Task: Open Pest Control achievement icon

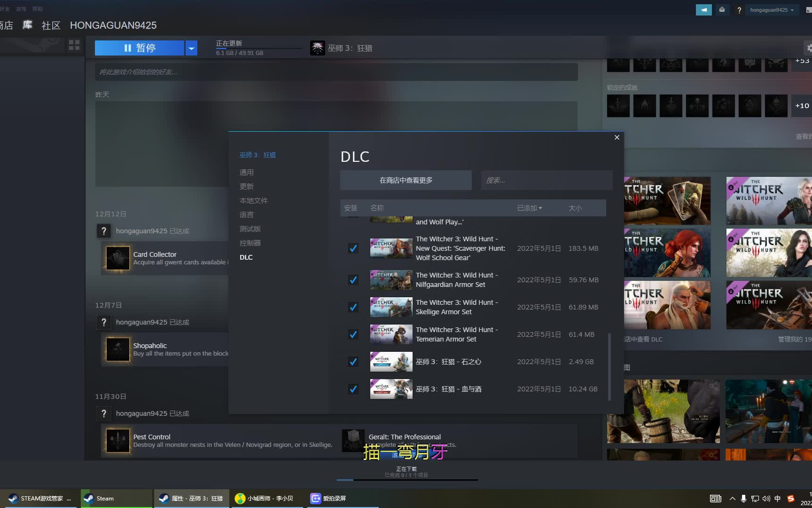Action: pos(118,441)
